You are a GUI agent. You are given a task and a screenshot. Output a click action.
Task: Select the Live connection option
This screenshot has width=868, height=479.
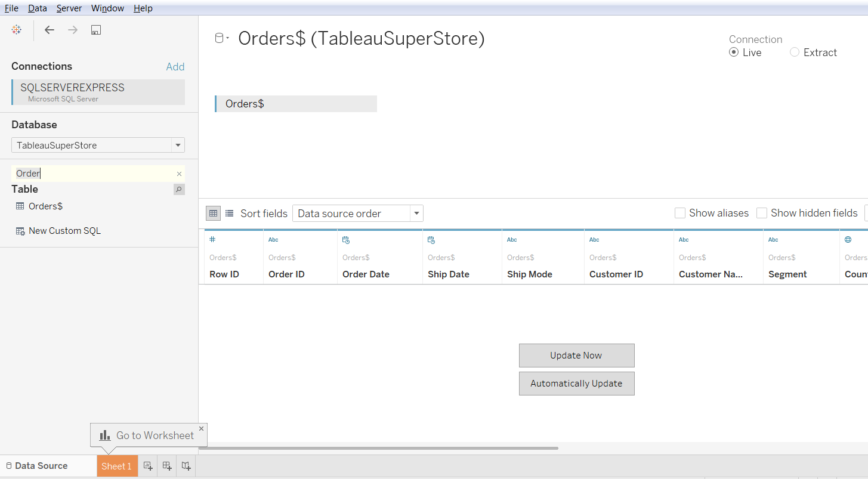point(734,52)
